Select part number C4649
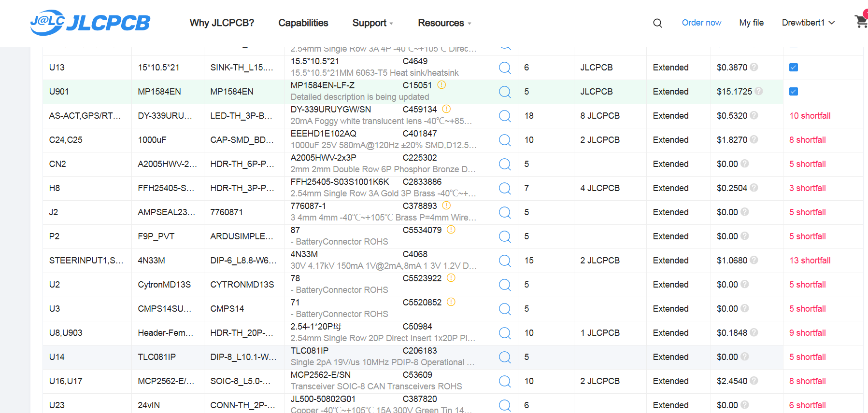 pyautogui.click(x=415, y=61)
